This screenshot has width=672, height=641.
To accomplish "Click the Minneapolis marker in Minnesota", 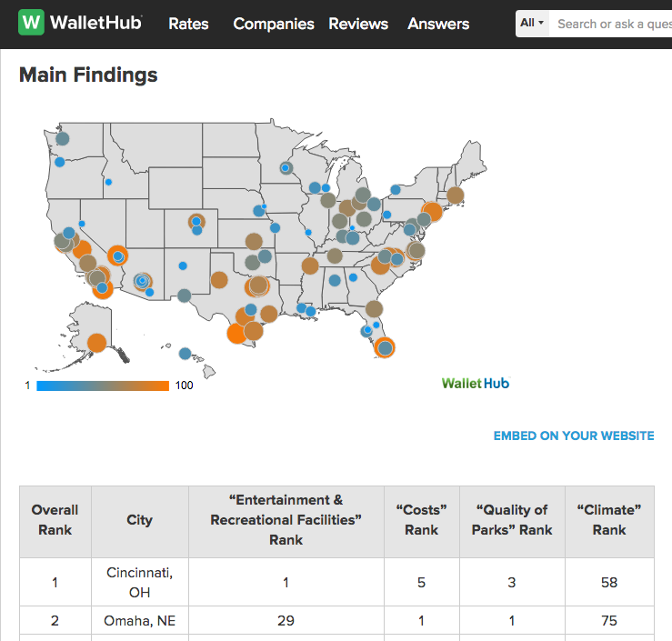I will tap(286, 168).
